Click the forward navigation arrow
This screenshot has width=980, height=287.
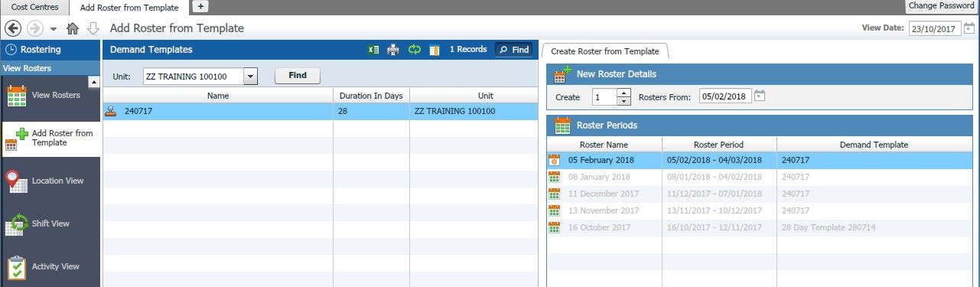(34, 28)
